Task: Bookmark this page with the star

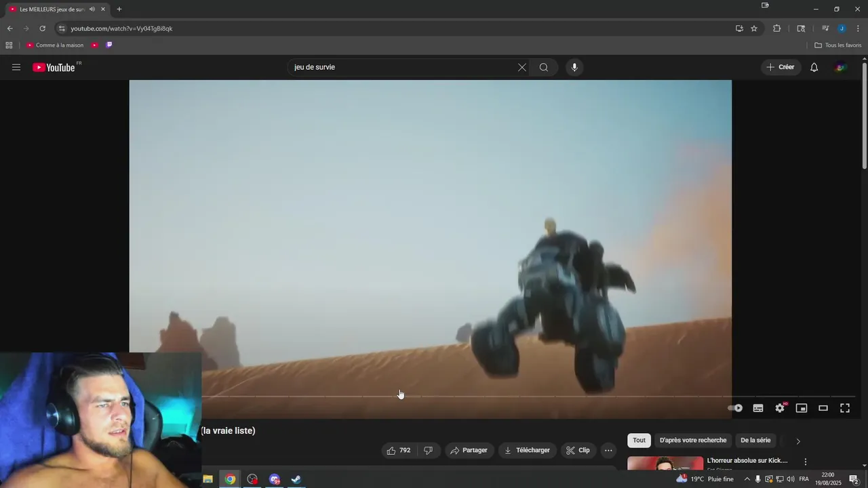Action: click(754, 28)
